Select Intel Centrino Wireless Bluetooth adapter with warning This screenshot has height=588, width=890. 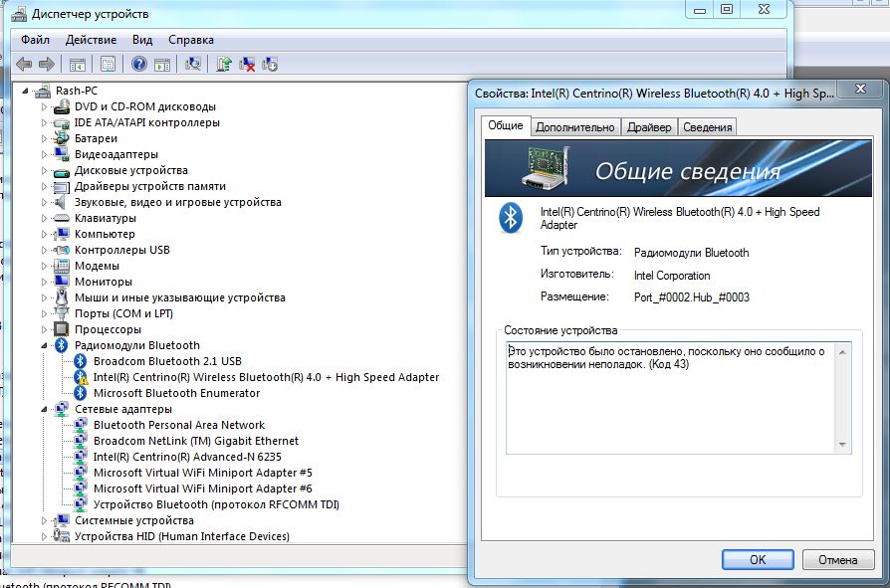coord(265,377)
